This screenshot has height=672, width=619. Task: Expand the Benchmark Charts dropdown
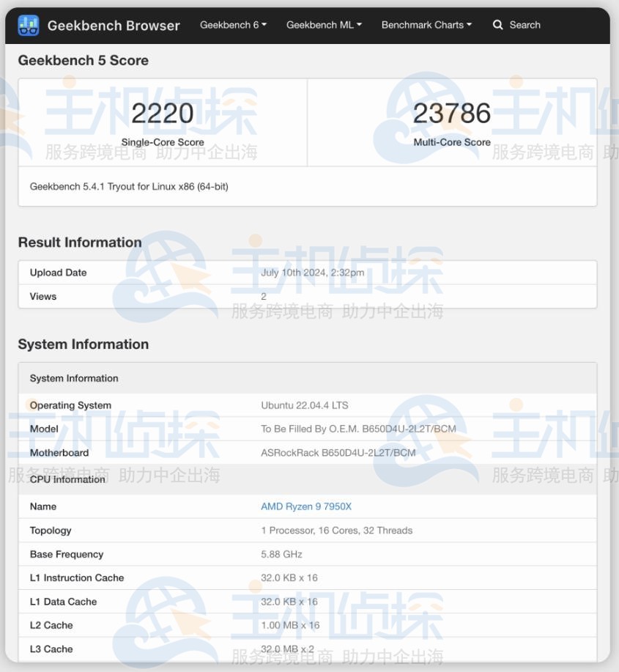point(426,24)
